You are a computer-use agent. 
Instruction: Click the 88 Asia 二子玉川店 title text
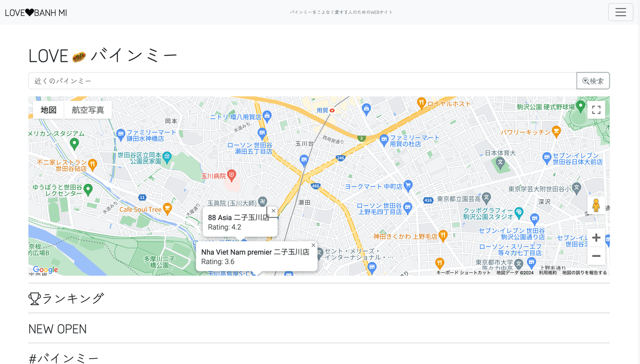[238, 217]
